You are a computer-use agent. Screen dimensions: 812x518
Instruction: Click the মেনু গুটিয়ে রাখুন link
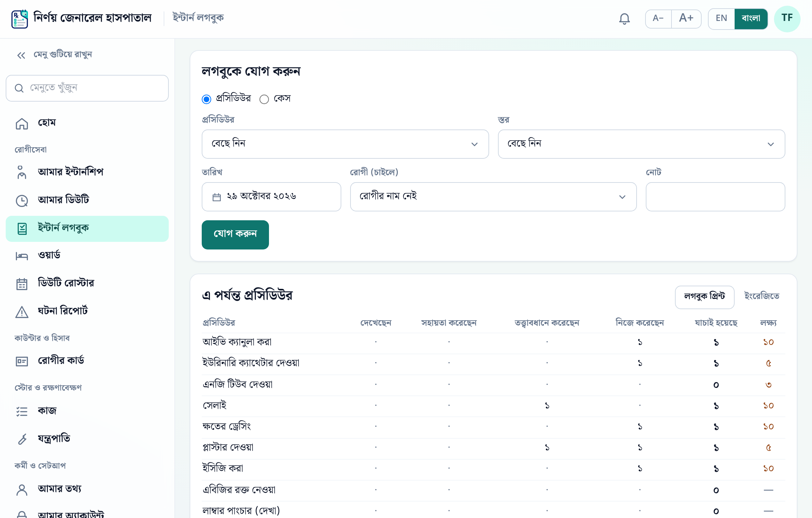63,55
